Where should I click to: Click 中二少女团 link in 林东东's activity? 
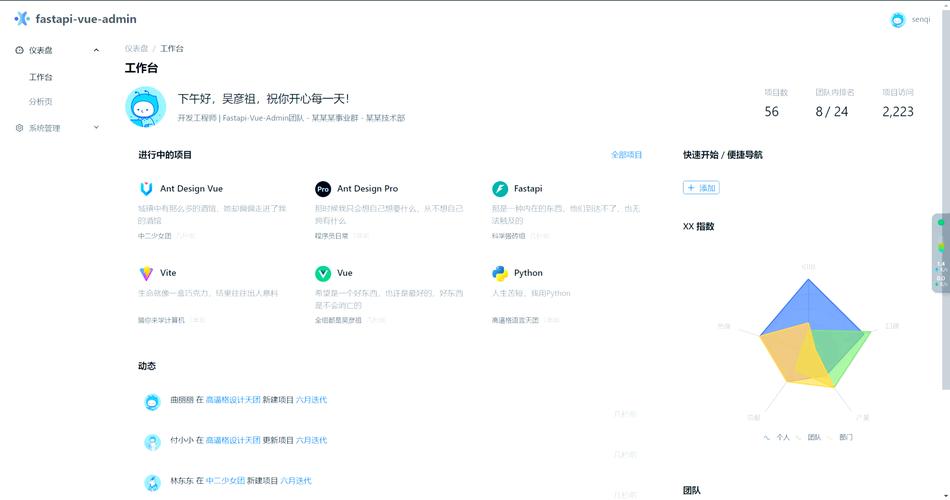pos(225,481)
